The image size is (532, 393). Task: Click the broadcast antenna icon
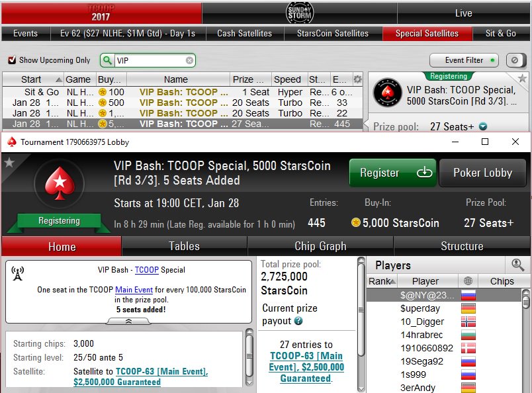[x=18, y=273]
